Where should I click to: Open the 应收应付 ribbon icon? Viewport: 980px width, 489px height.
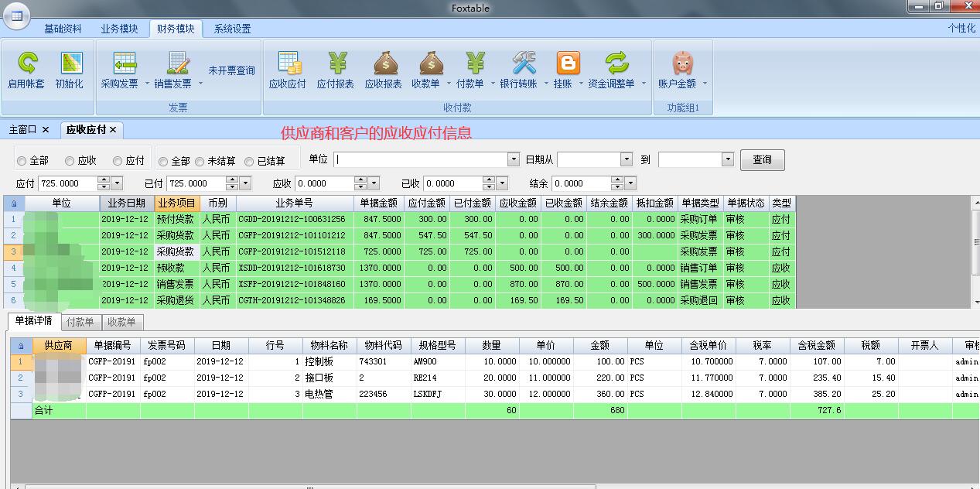pos(288,63)
